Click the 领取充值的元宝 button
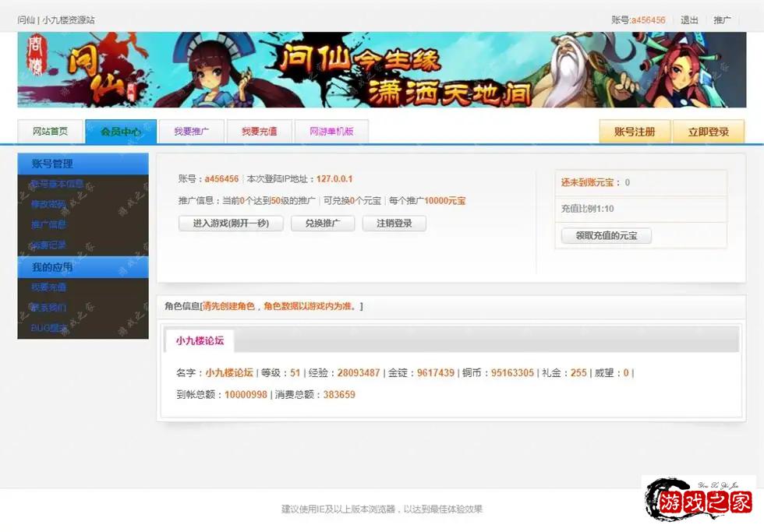The width and height of the screenshot is (764, 532). tap(606, 236)
